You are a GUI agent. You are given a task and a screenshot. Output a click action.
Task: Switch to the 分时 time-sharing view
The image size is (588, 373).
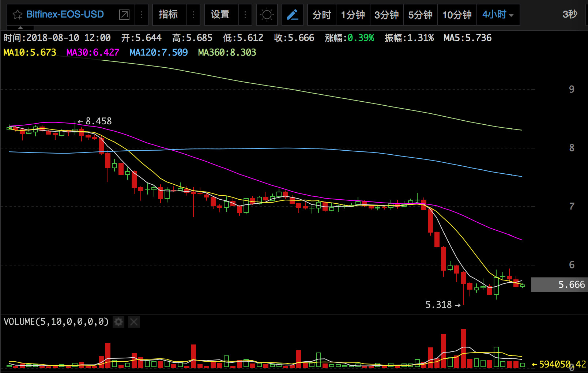point(322,15)
